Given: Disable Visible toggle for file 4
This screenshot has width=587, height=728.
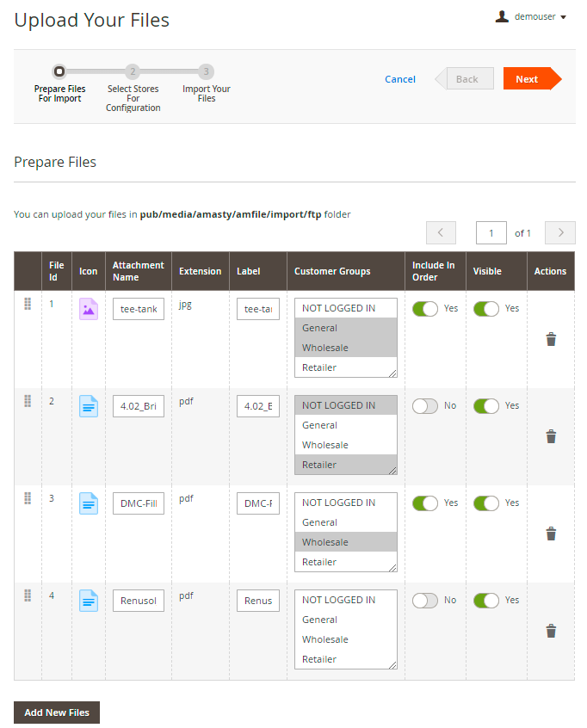Looking at the screenshot, I should coord(486,601).
